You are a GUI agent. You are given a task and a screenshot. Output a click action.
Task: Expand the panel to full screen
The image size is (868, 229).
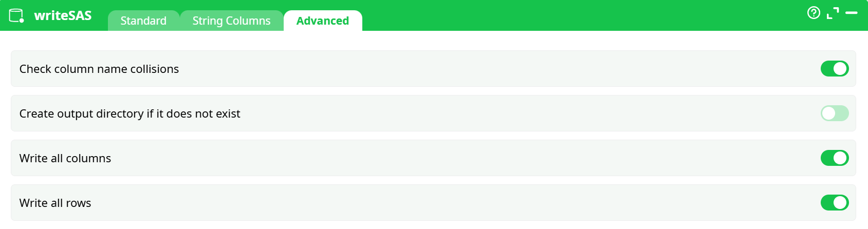tap(833, 13)
